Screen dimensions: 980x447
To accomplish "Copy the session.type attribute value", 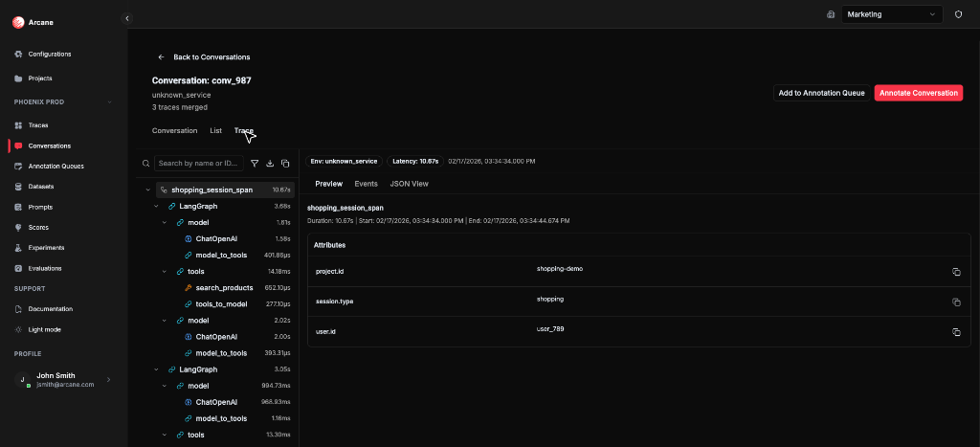I will point(955,302).
